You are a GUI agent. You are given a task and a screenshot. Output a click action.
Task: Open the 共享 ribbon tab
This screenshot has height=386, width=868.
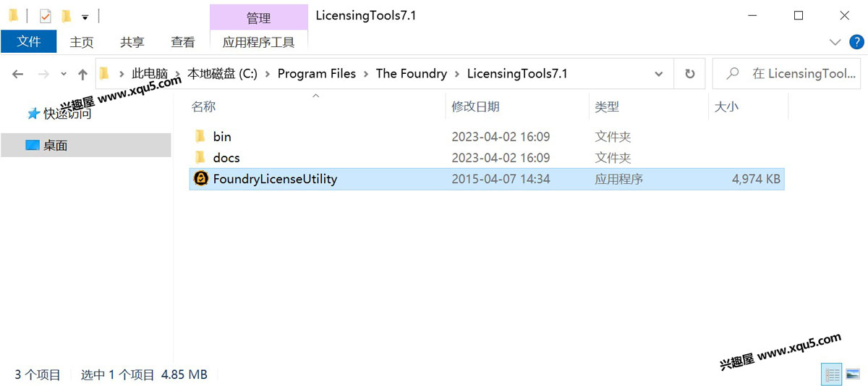132,42
